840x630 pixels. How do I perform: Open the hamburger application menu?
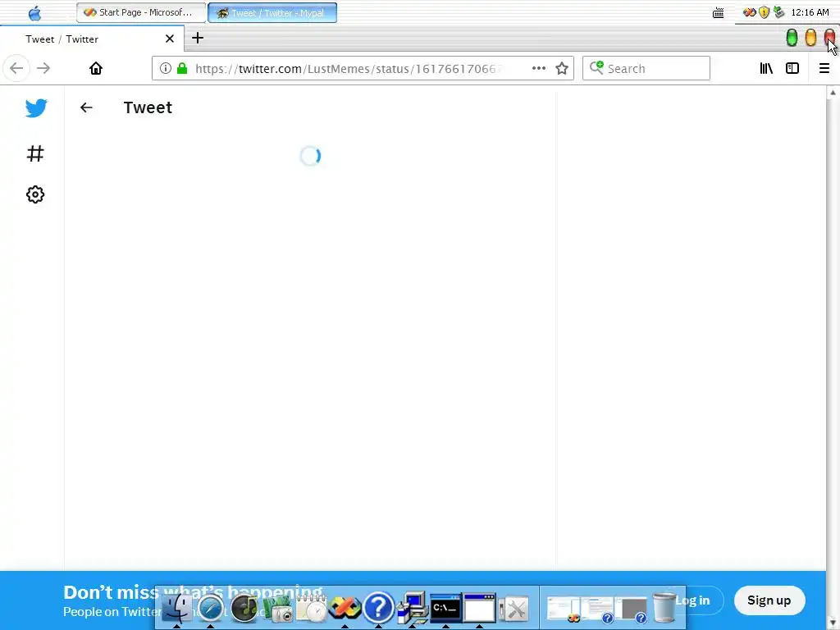824,68
